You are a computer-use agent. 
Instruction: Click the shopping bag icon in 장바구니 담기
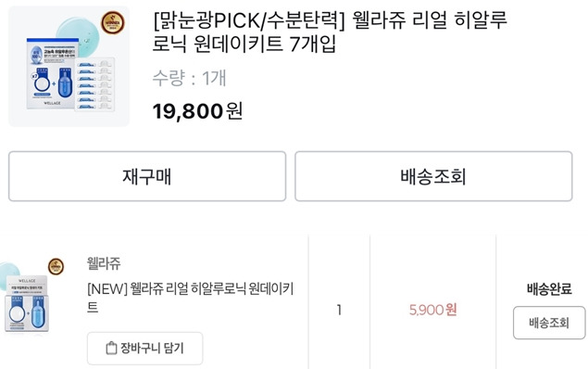111,348
